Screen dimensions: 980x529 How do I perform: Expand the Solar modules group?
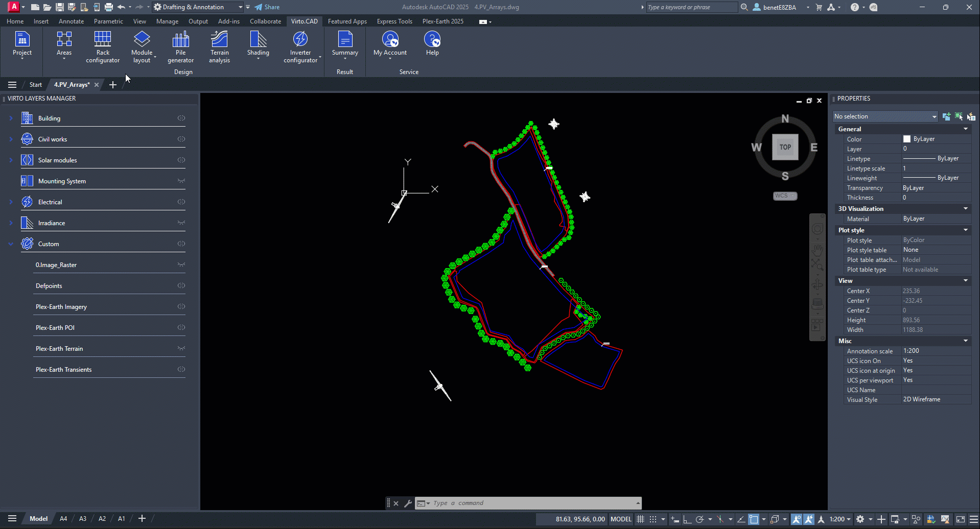click(11, 160)
